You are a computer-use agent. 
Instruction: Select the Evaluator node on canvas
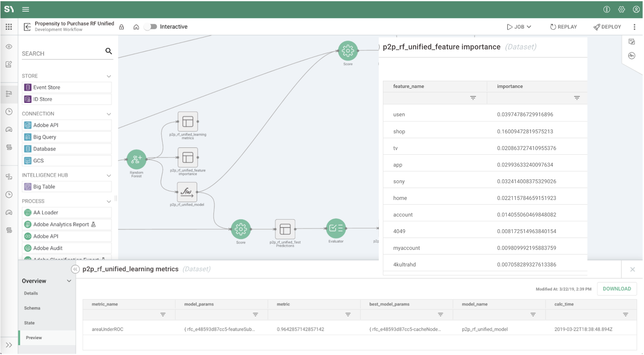(x=336, y=228)
